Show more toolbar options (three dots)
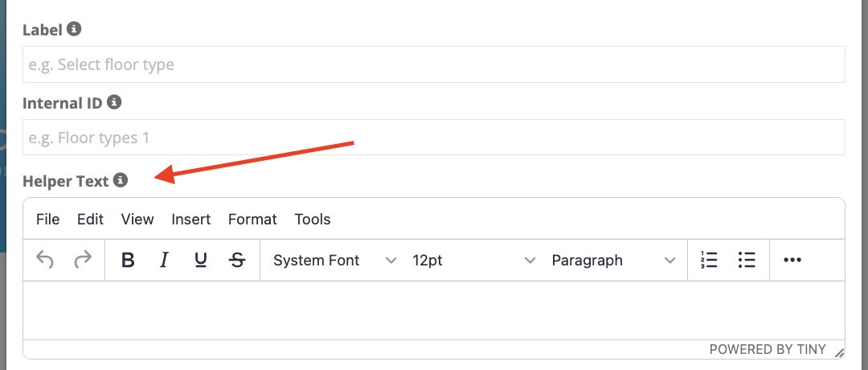Image resolution: width=868 pixels, height=370 pixels. (x=792, y=261)
